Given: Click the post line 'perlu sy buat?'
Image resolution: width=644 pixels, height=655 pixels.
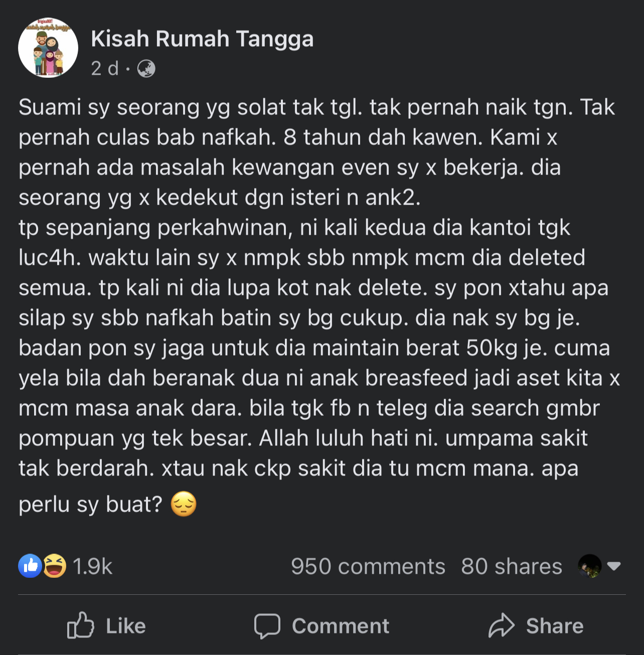Looking at the screenshot, I should [x=90, y=505].
